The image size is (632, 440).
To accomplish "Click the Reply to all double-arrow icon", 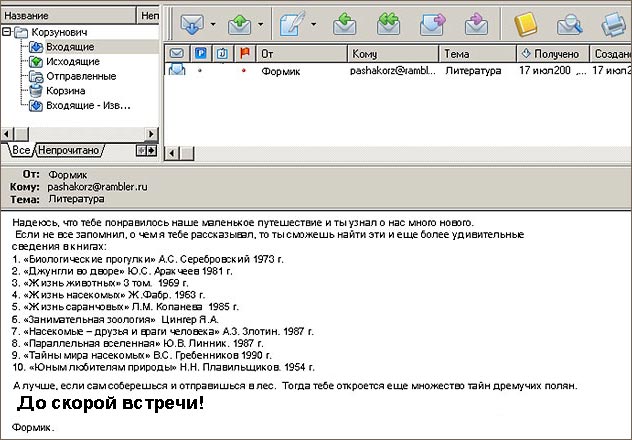I will (x=388, y=21).
